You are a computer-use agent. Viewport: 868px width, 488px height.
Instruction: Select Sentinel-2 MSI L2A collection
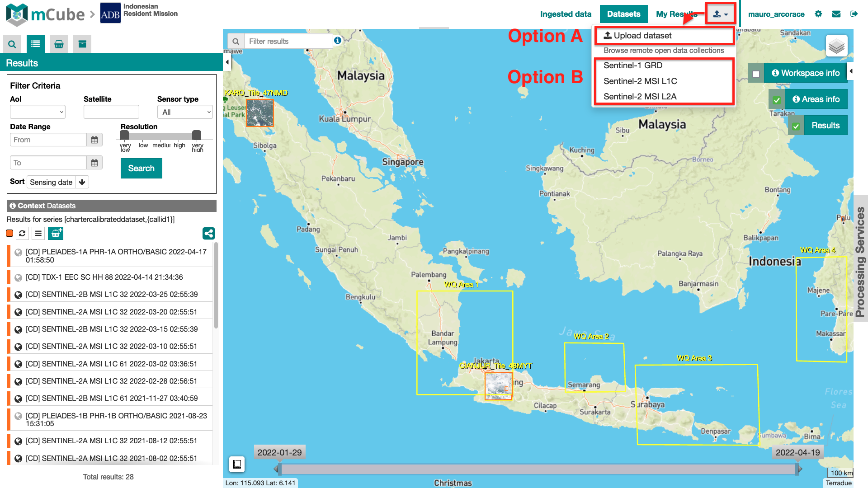640,97
